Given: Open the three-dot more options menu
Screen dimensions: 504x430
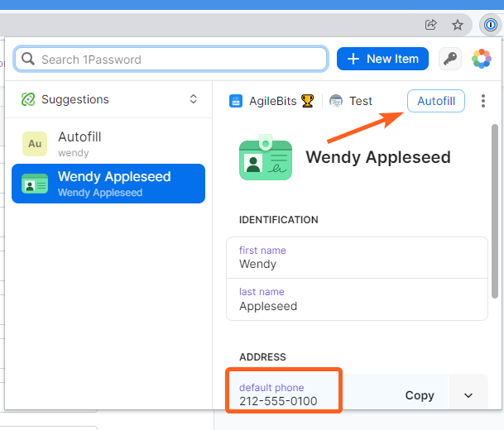Looking at the screenshot, I should pyautogui.click(x=483, y=101).
